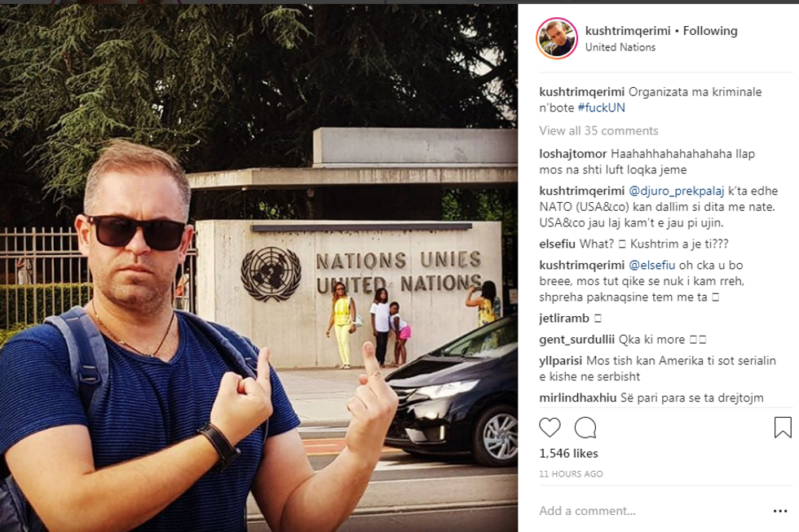Open the @djuro_prekpalaj mention
The height and width of the screenshot is (532, 799).
click(x=676, y=191)
